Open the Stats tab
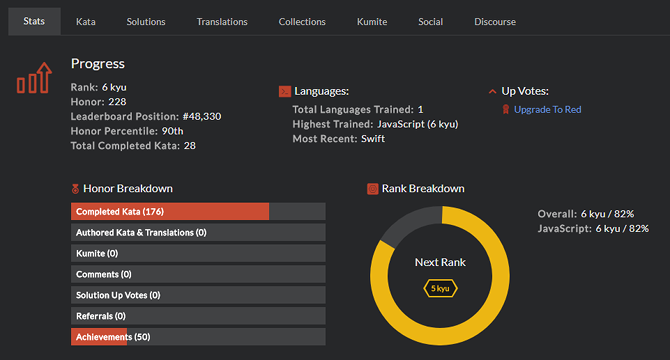The image size is (670, 360). point(34,21)
